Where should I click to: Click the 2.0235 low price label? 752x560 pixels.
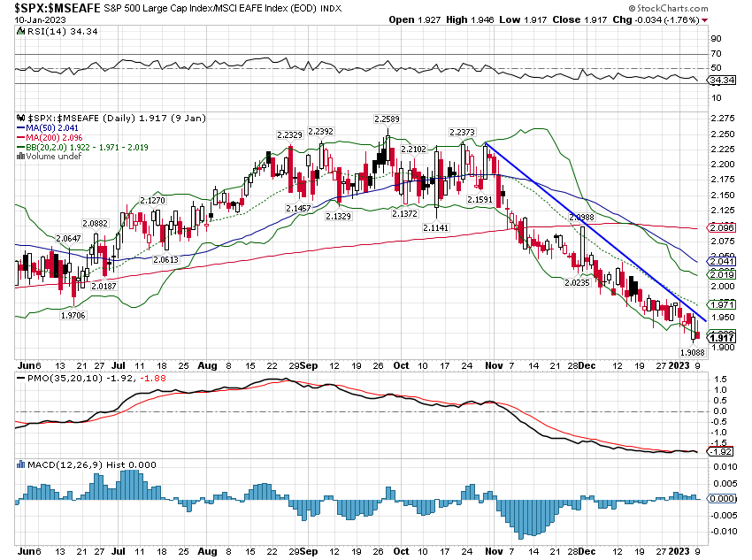(x=577, y=283)
